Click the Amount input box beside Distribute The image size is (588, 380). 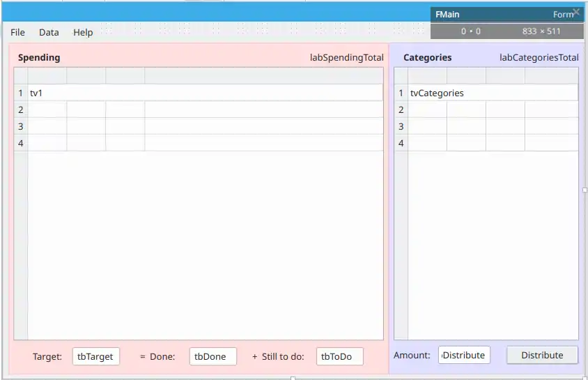point(464,355)
